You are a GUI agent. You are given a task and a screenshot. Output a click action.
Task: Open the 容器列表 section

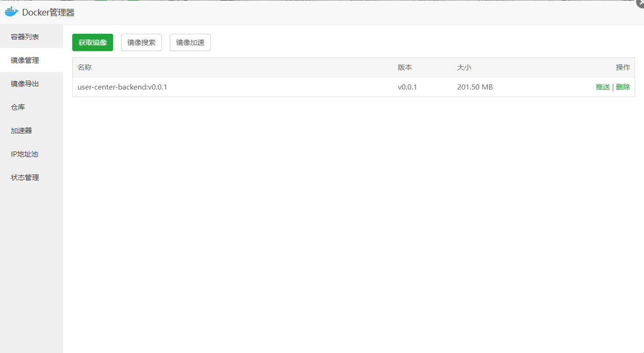(31, 37)
